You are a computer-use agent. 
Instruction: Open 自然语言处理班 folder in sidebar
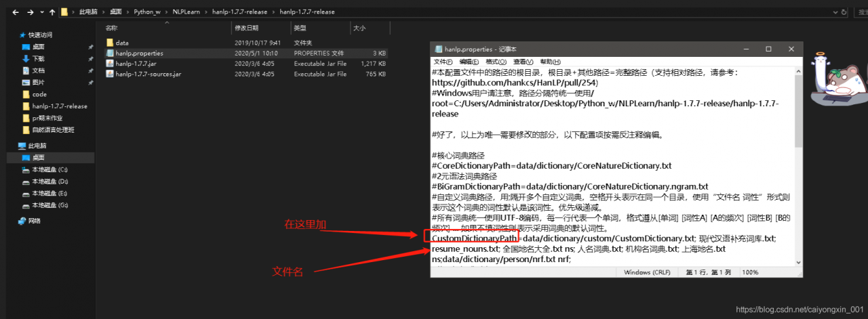coord(53,129)
